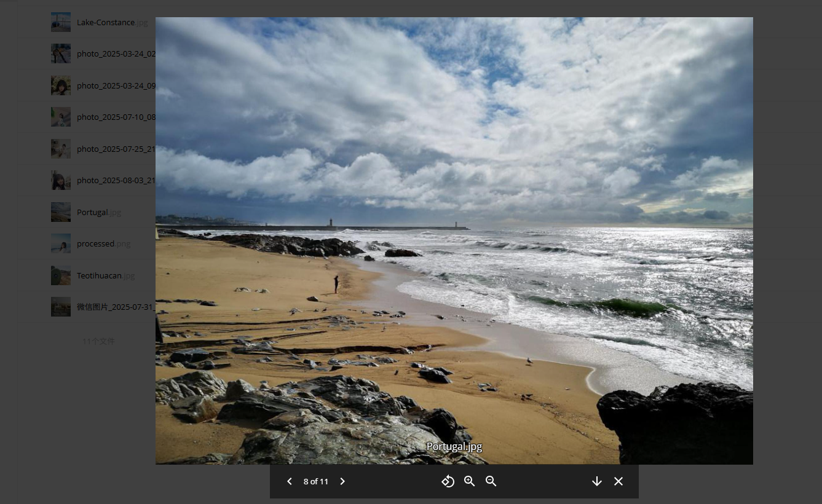Click the photo_2025-07-25 thumbnail
The height and width of the screenshot is (504, 822).
[61, 149]
